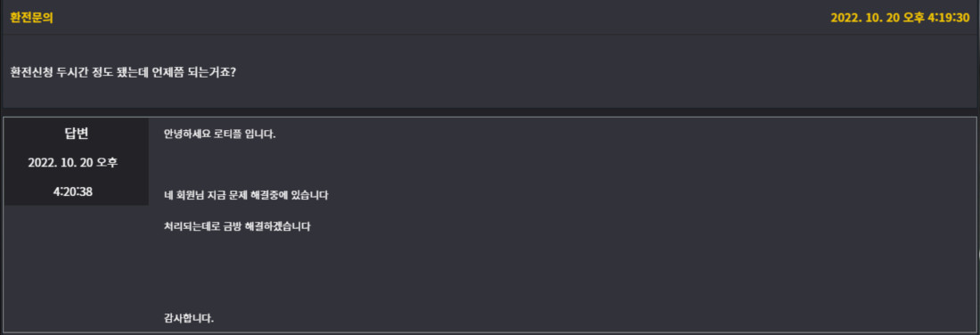Image resolution: width=980 pixels, height=335 pixels.
Task: Click the empty area of the reply body
Action: (x=562, y=269)
